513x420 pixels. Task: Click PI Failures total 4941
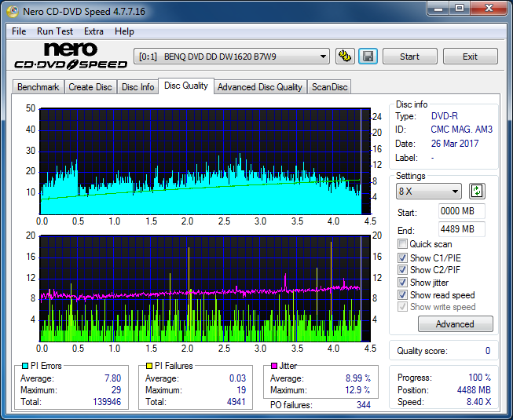[x=236, y=402]
